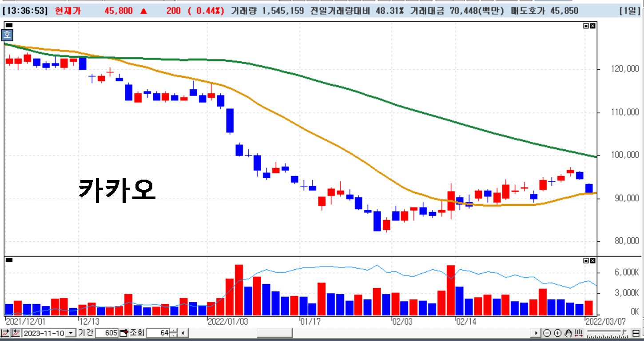Click the [1일] daily period label
The height and width of the screenshot is (341, 644).
[630, 11]
